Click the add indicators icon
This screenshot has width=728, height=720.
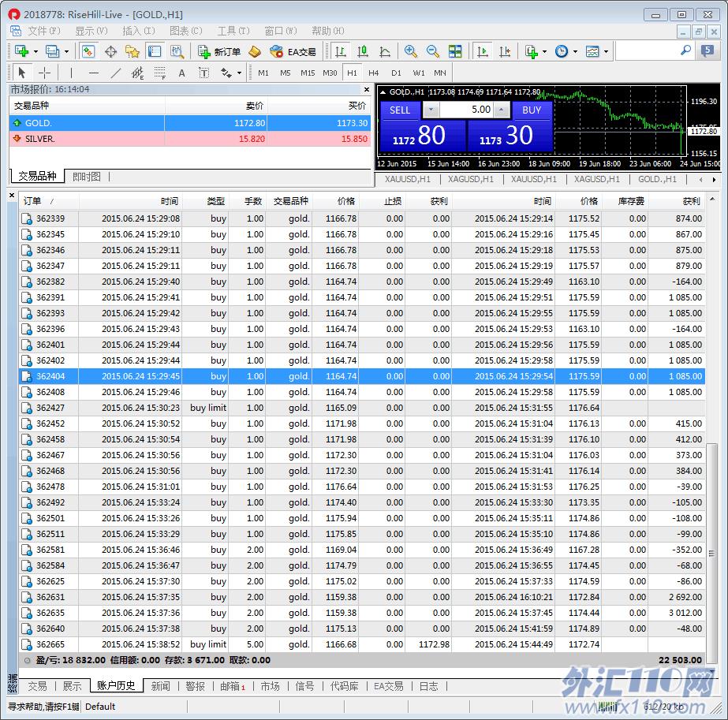tap(532, 51)
